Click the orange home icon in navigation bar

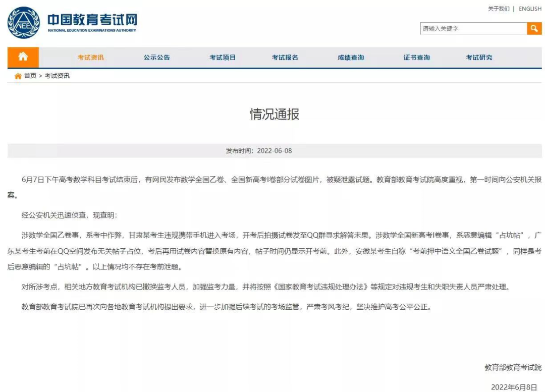pos(23,57)
